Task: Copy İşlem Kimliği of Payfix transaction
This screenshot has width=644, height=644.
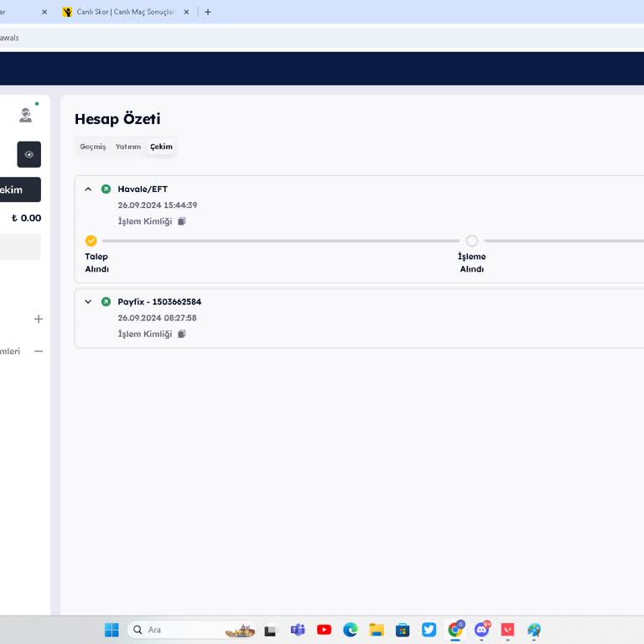Action: point(181,334)
